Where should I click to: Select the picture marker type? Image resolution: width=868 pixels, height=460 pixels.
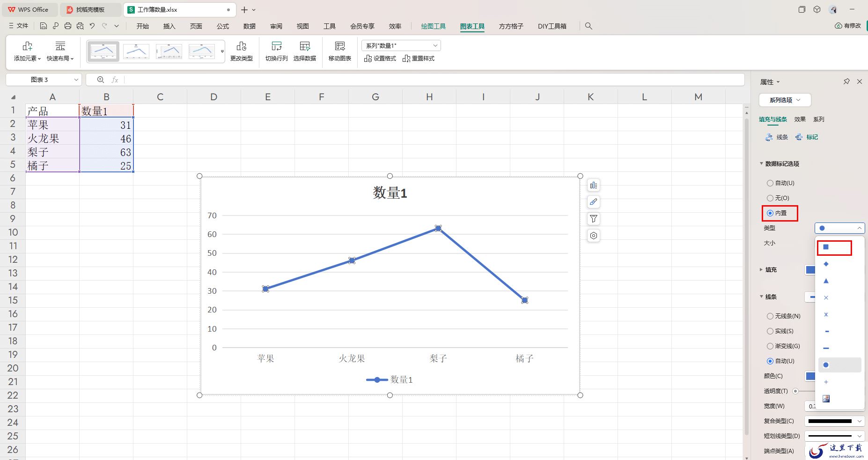pyautogui.click(x=826, y=399)
